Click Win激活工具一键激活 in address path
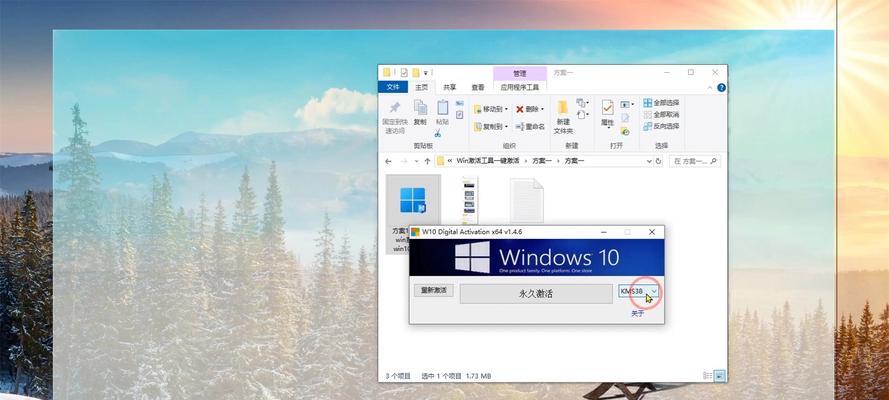The height and width of the screenshot is (400, 889). coord(488,161)
